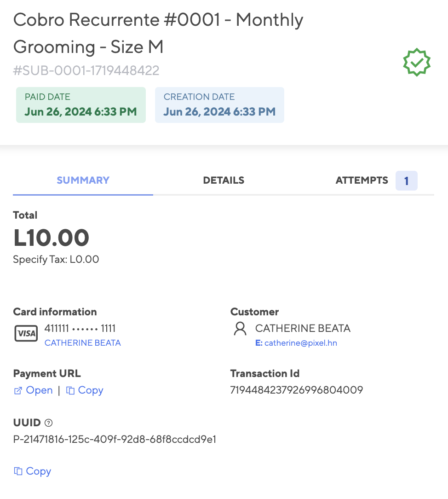Click the Paid Date green box
Screen dimensions: 448x499
(81, 105)
